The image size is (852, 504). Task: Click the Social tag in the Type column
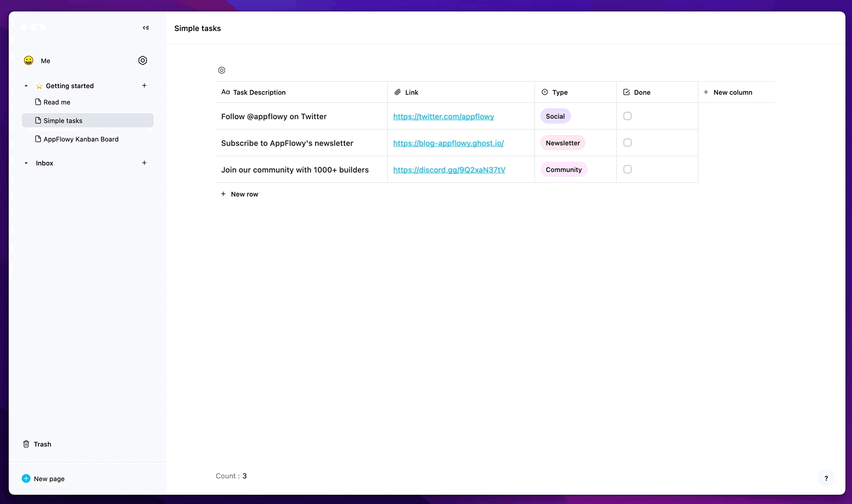[x=555, y=116]
